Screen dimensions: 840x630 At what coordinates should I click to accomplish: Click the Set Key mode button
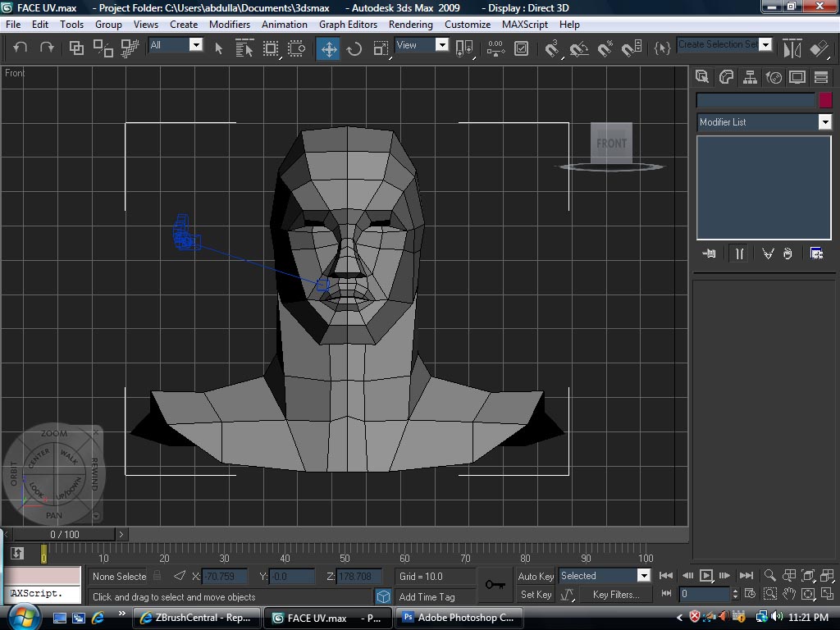pos(536,595)
